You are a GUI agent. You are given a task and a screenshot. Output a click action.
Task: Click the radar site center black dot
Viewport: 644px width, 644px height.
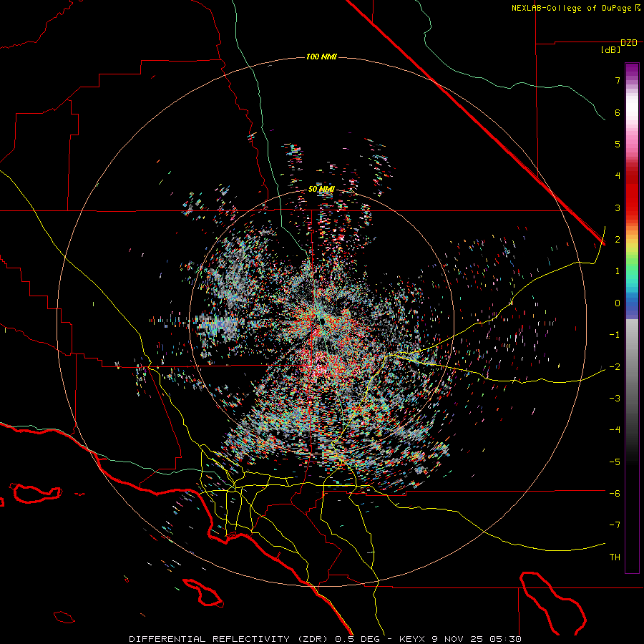323,321
